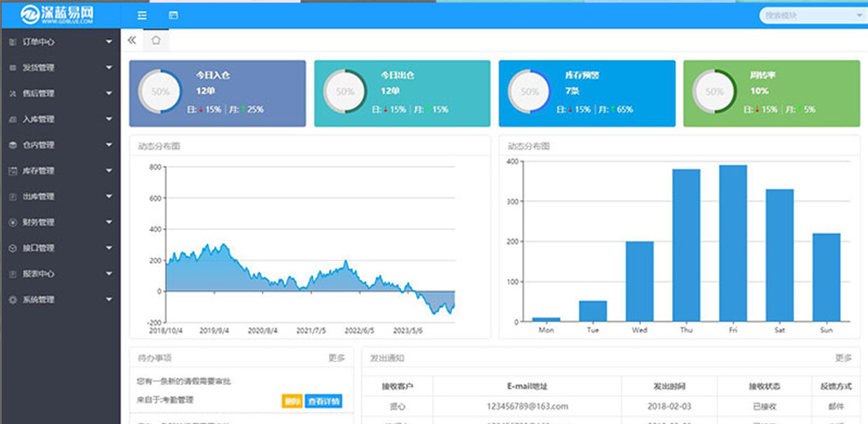The width and height of the screenshot is (868, 424).
Task: Click the Sun bar in bar chart
Action: click(826, 277)
